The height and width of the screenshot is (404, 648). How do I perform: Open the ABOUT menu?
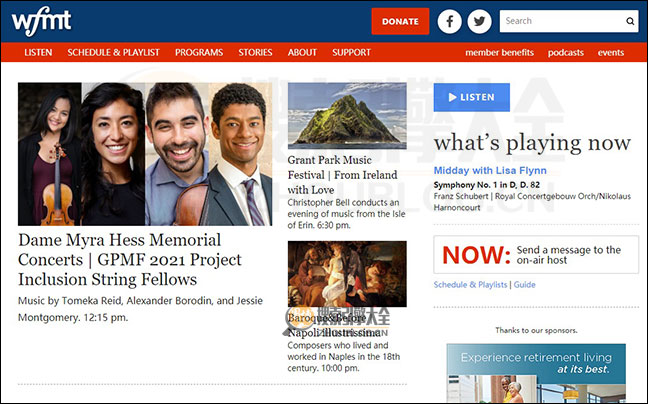[302, 52]
